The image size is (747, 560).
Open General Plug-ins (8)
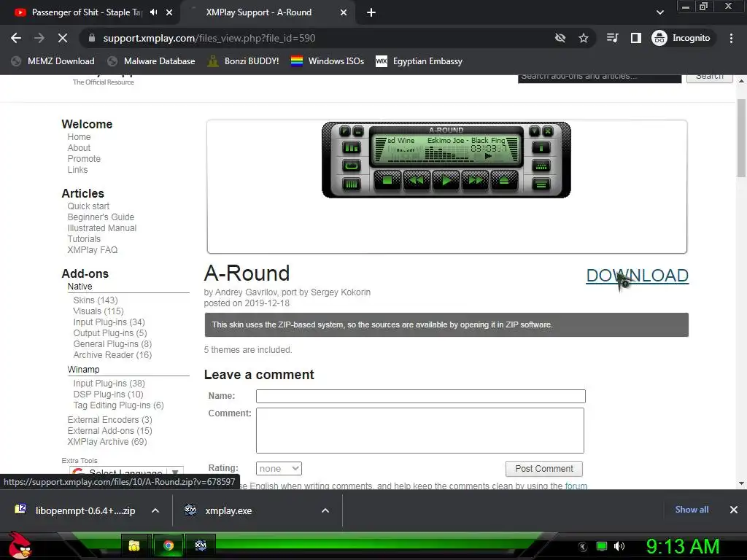tap(112, 344)
